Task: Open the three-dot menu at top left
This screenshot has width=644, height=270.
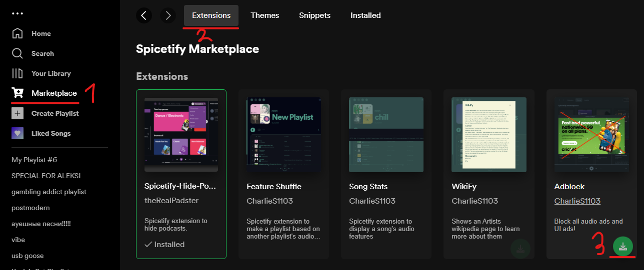Action: pyautogui.click(x=17, y=13)
